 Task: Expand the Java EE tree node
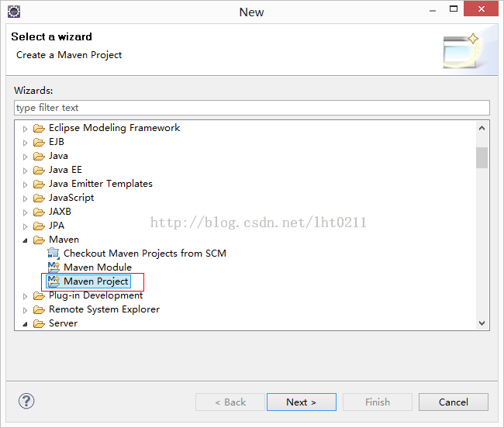pyautogui.click(x=25, y=171)
